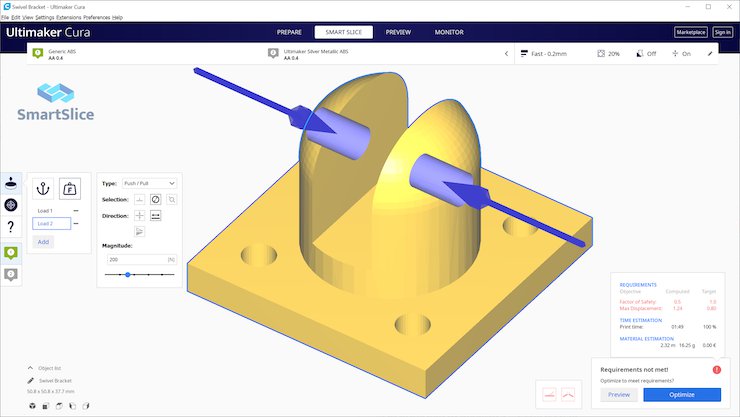
Task: Adjust the Magnitude slider handle
Action: (x=127, y=275)
